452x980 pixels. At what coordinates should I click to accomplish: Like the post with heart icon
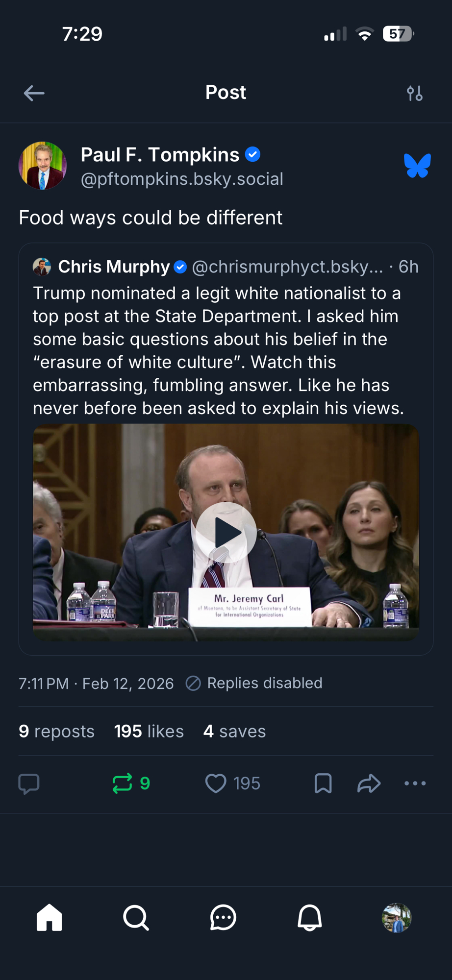tap(216, 784)
